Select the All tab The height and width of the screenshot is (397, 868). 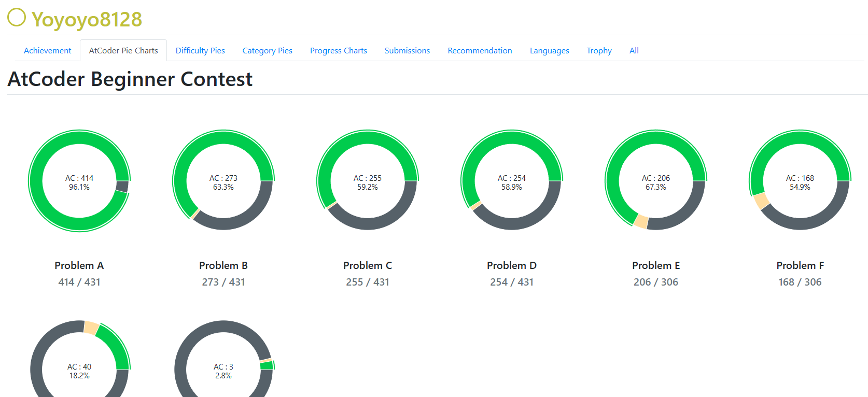(634, 51)
